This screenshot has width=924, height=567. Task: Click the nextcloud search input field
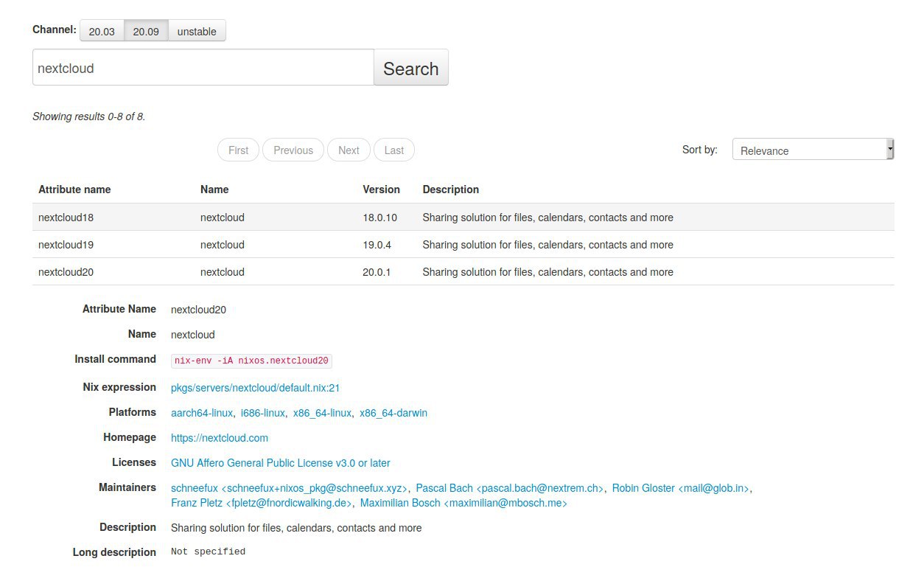pyautogui.click(x=203, y=68)
